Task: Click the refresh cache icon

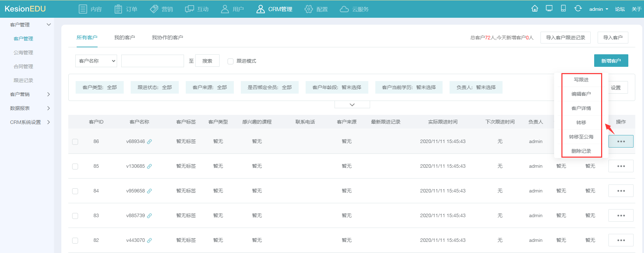Action: 578,8
